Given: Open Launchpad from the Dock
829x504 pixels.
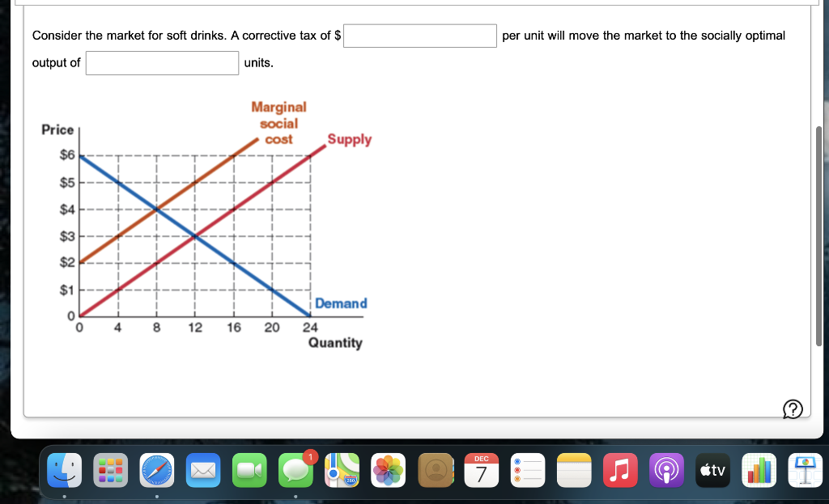Looking at the screenshot, I should tap(111, 470).
